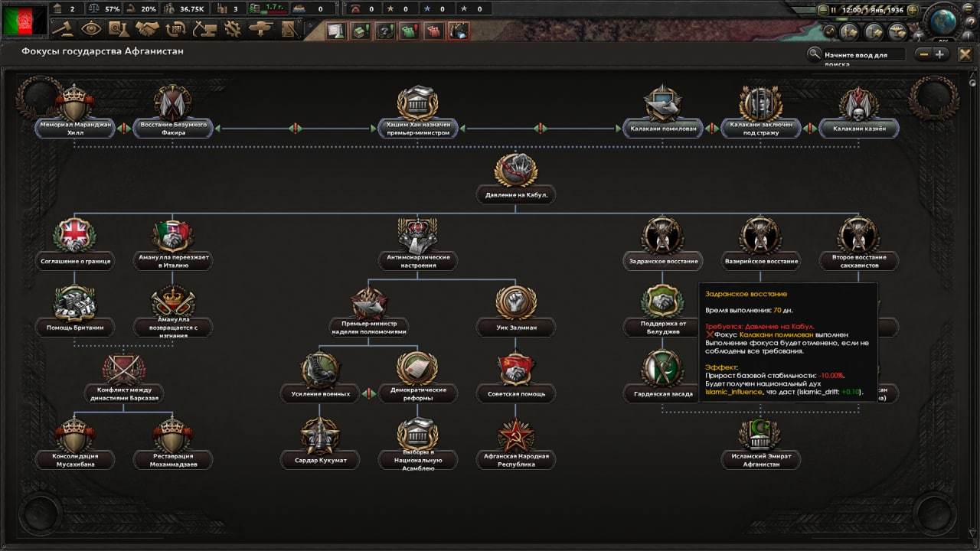This screenshot has height=551, width=980.
Task: Choose focus Вазирийское восстание
Action: [760, 261]
